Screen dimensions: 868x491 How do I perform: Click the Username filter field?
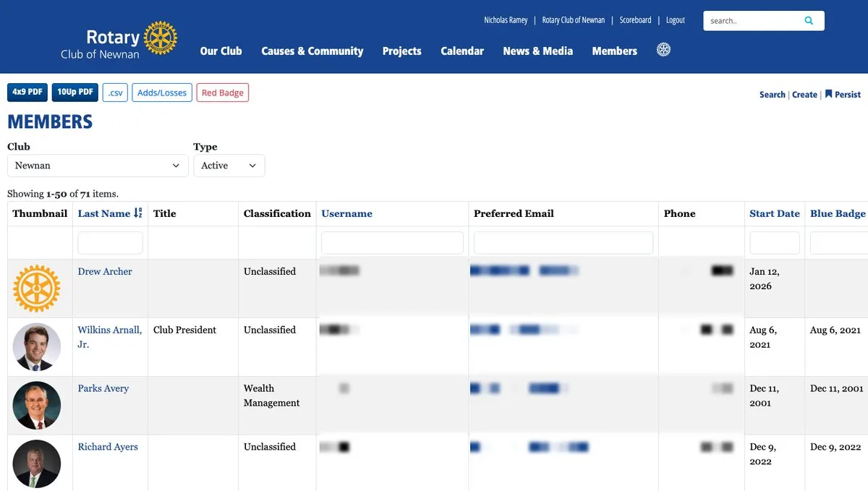[x=392, y=243]
